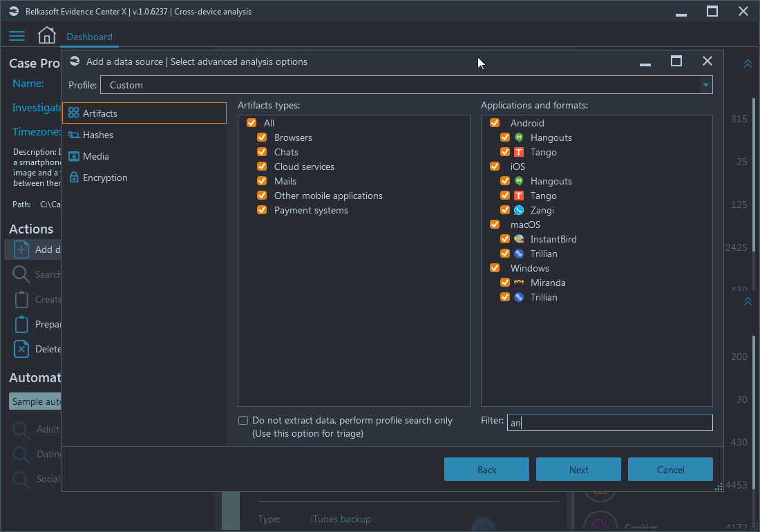Click the Profile Custom combo box
Screen dimensions: 760x532
(406, 85)
